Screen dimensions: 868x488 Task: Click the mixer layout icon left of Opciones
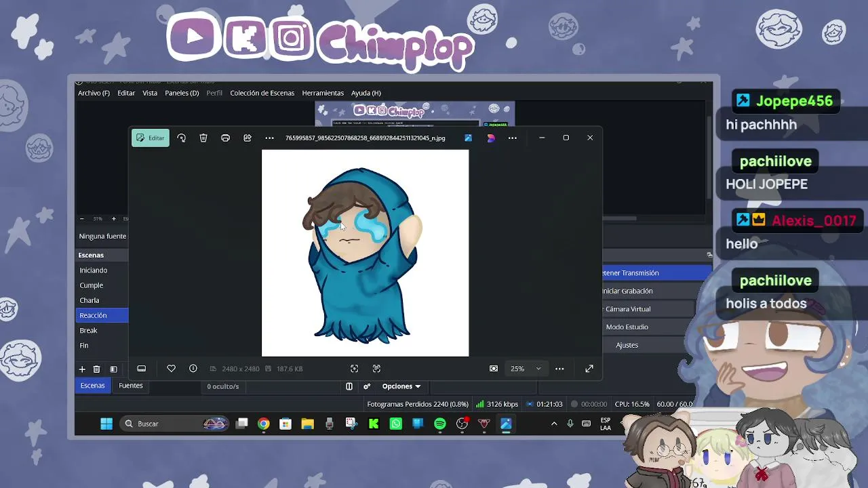click(x=349, y=386)
